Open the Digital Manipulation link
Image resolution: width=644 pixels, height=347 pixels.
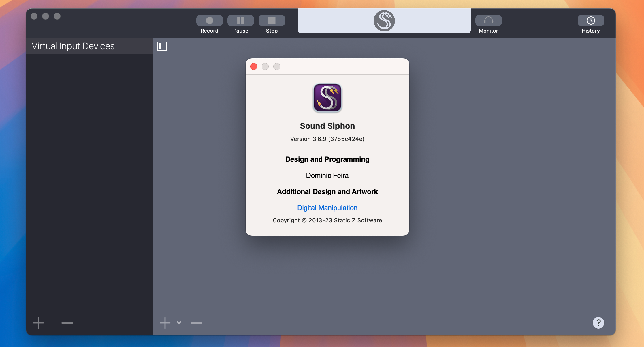point(327,208)
